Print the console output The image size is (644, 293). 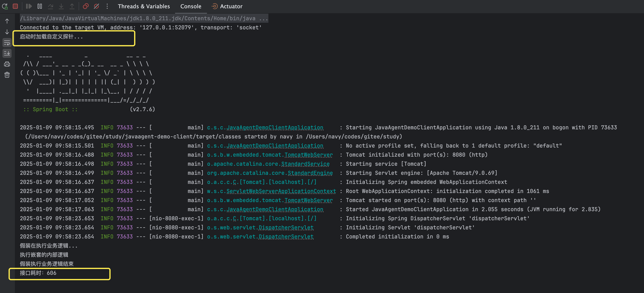(7, 64)
